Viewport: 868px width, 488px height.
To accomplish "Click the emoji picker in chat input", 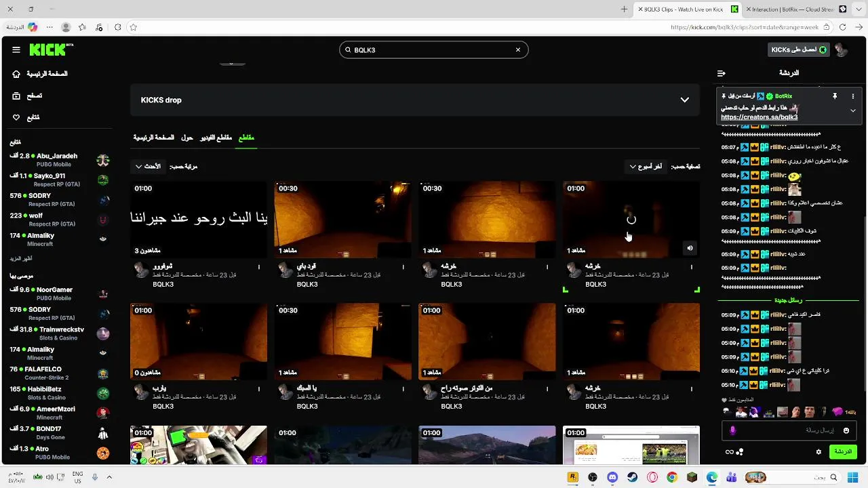I will click(x=846, y=430).
